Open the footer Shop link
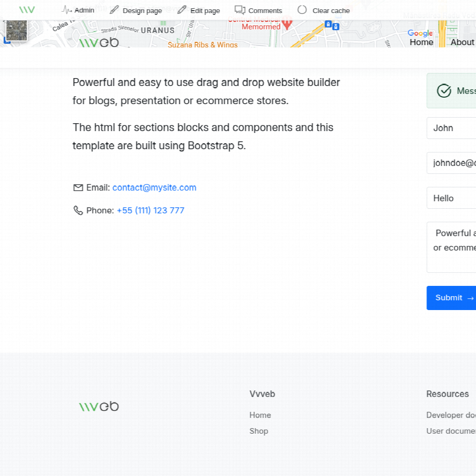This screenshot has height=476, width=476. [x=258, y=431]
